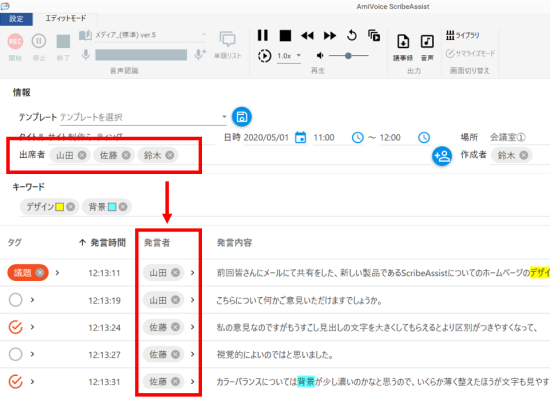Remove speaker 山田 in 12:13:11 row

[175, 272]
